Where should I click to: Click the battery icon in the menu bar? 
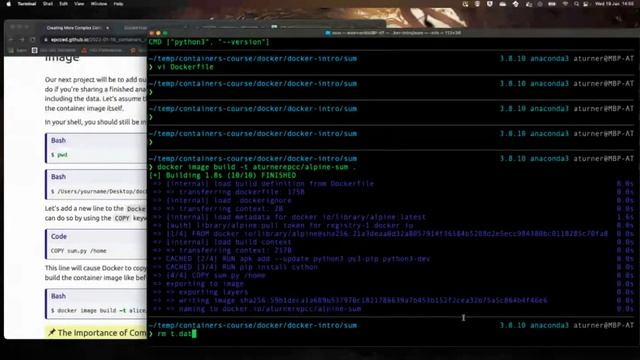[x=552, y=4]
